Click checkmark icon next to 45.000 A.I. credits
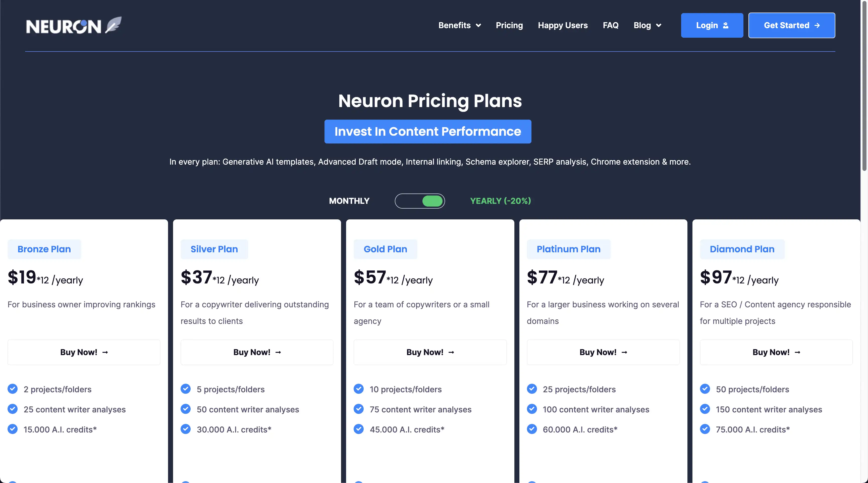 (358, 429)
